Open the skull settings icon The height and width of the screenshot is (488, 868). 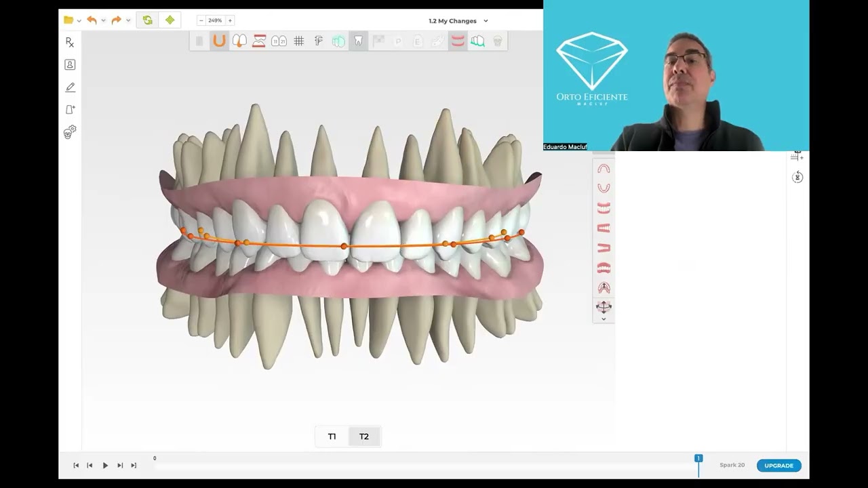click(70, 132)
